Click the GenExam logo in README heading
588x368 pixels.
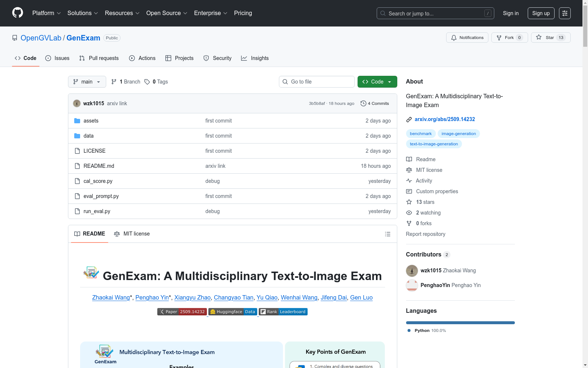91,273
